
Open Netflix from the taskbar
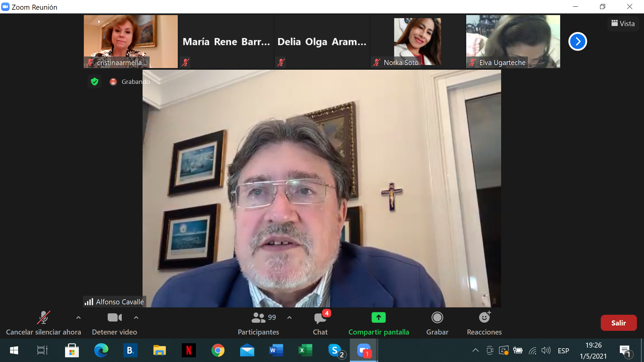tap(189, 351)
